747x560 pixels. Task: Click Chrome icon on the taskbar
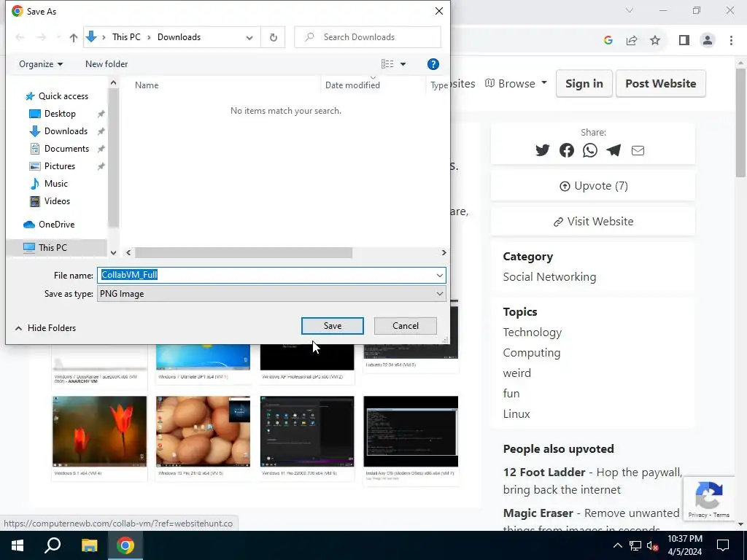click(x=125, y=545)
